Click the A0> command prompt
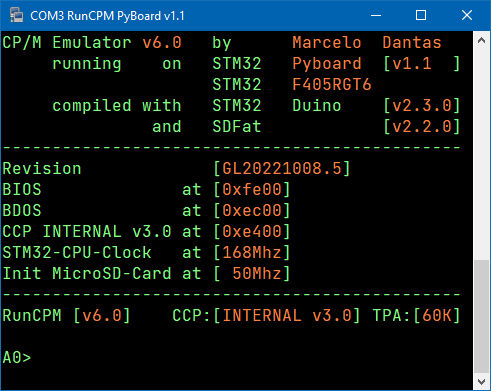The width and height of the screenshot is (491, 391). pyautogui.click(x=17, y=358)
